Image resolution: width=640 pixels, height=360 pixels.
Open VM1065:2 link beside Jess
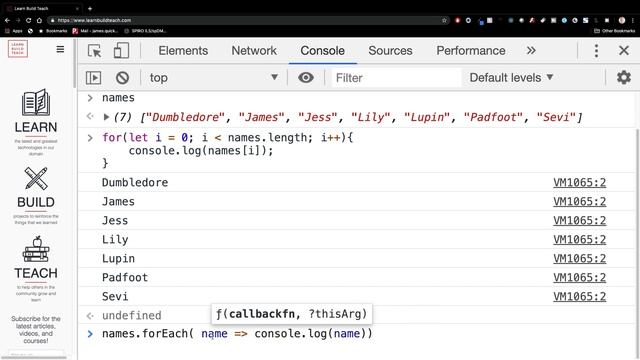coord(580,220)
